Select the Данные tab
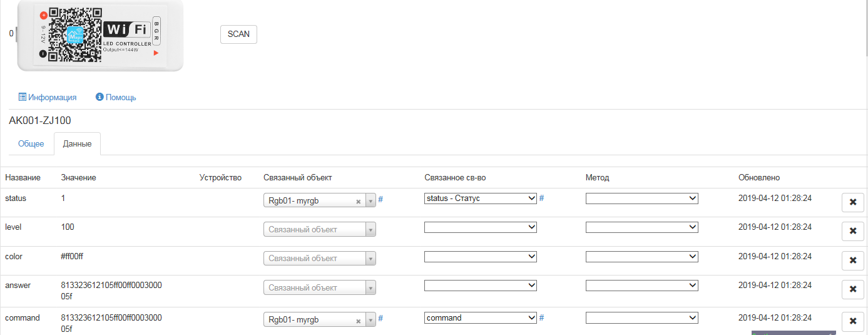 pos(77,144)
